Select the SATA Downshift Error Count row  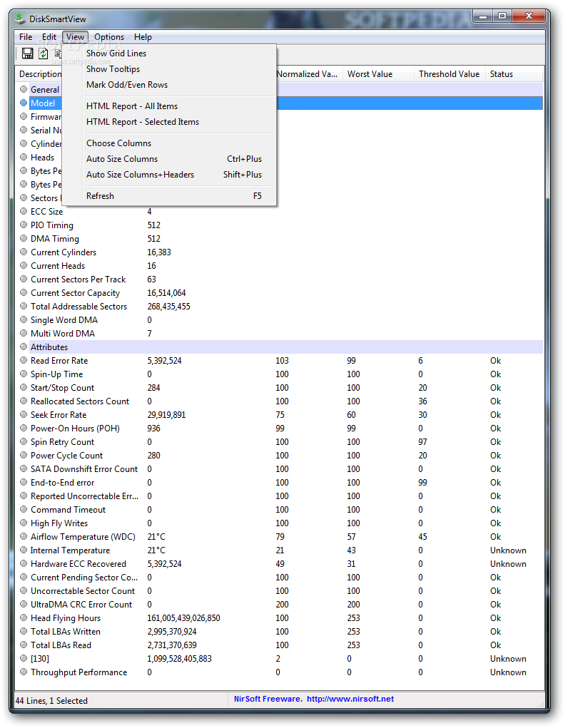(x=280, y=469)
